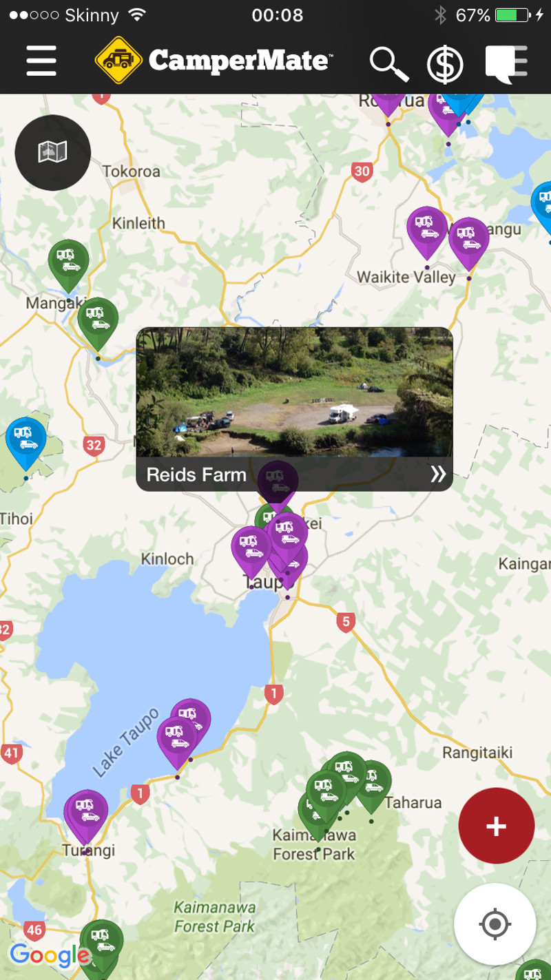This screenshot has height=980, width=551.
Task: Tap the Reids Farm title label
Action: 196,475
